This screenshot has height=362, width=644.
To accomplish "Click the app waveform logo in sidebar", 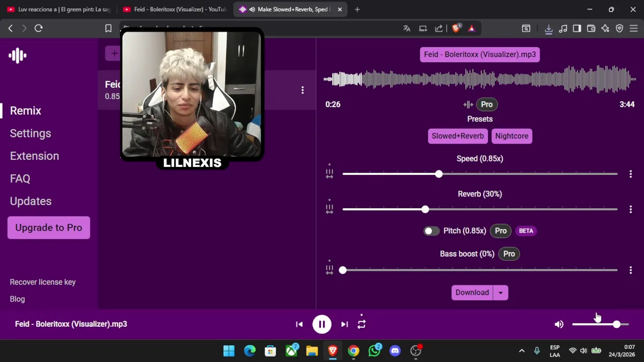I will click(18, 55).
